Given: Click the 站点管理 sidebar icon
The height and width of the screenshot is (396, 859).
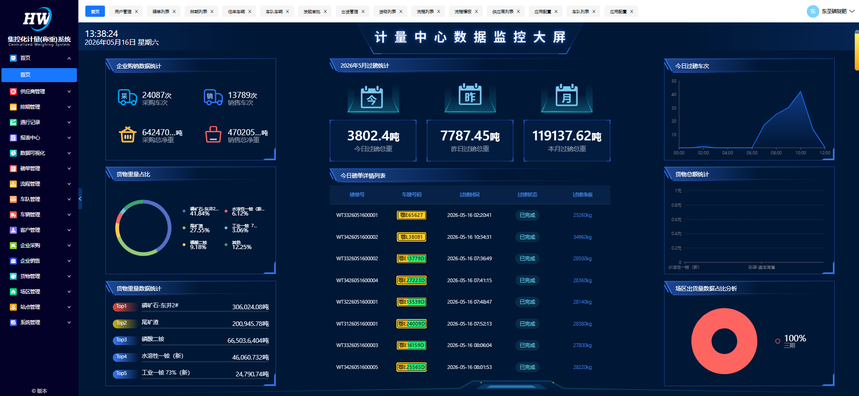Looking at the screenshot, I should 13,307.
